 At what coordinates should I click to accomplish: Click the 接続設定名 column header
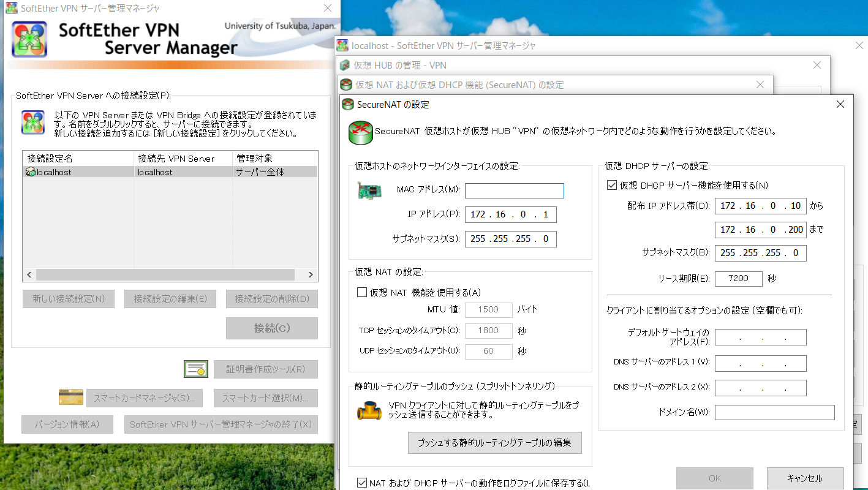pyautogui.click(x=78, y=158)
